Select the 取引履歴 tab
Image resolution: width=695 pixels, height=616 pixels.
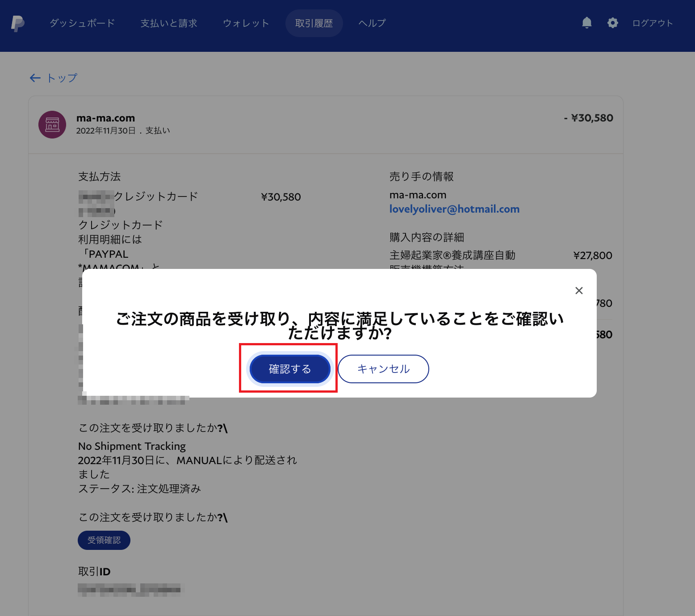(x=314, y=23)
